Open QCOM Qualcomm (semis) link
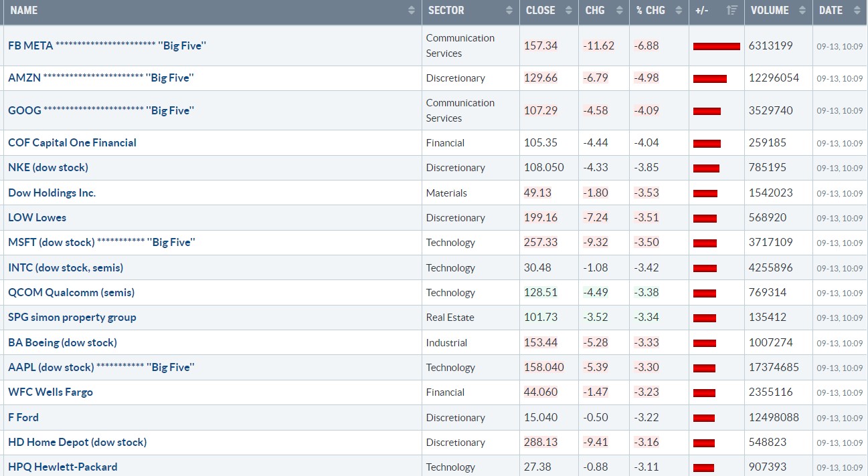The height and width of the screenshot is (476, 868). (x=72, y=292)
